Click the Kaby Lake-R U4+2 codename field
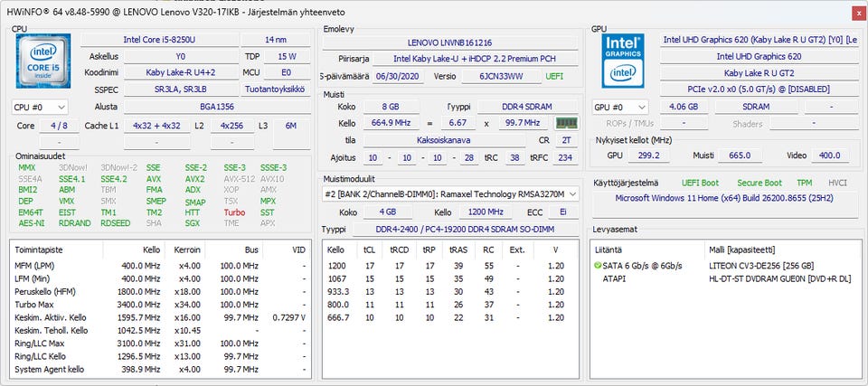Viewport: 868px width, 386px height. 181,72
